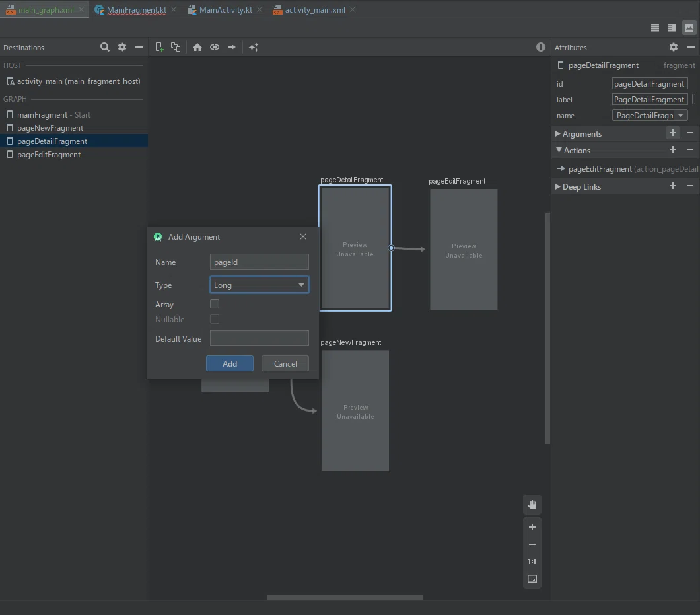This screenshot has height=615, width=700.
Task: Open name class dropdown in Attributes
Action: point(650,115)
